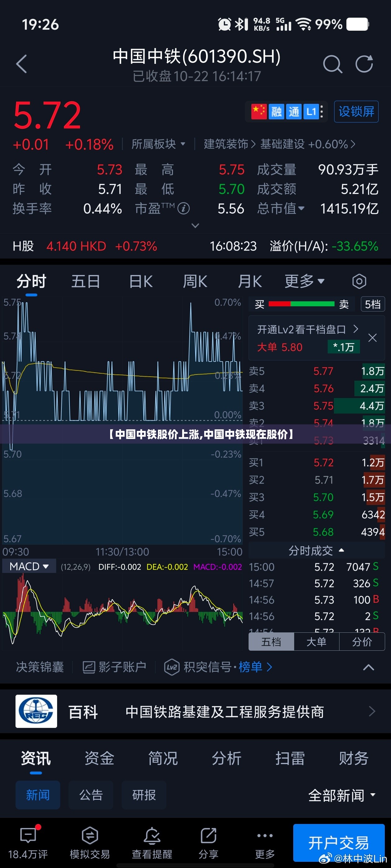This screenshot has width=391, height=868.
Task: Open the 影子账户 shadow account icon
Action: (x=89, y=667)
